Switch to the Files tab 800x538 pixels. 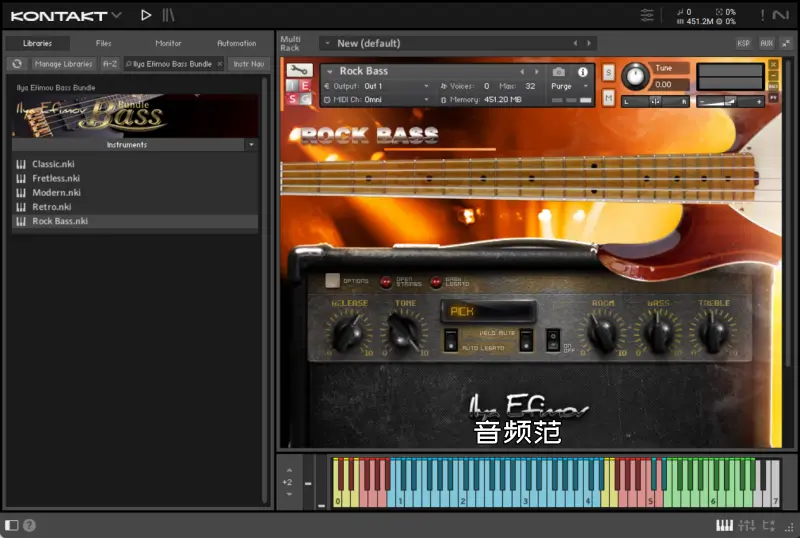pos(104,43)
